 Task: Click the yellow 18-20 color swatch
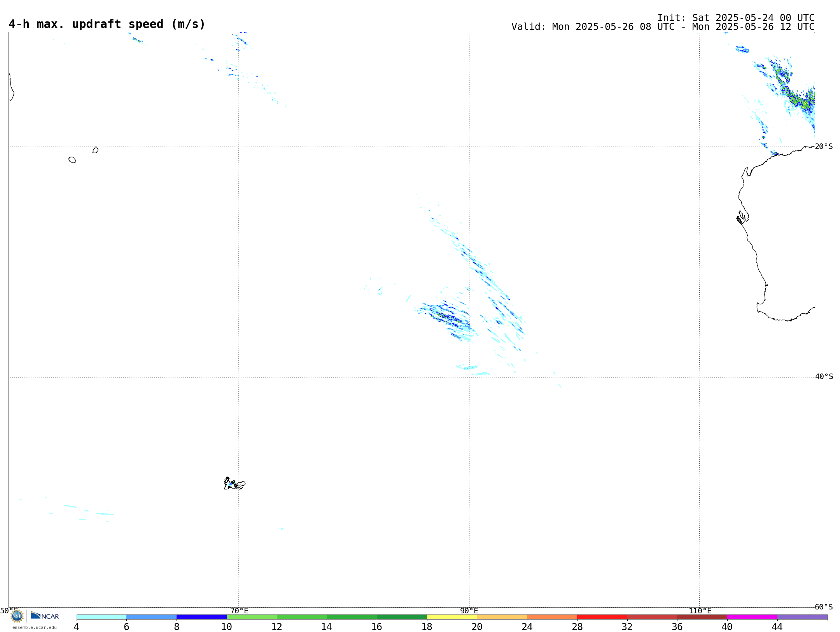[452, 617]
